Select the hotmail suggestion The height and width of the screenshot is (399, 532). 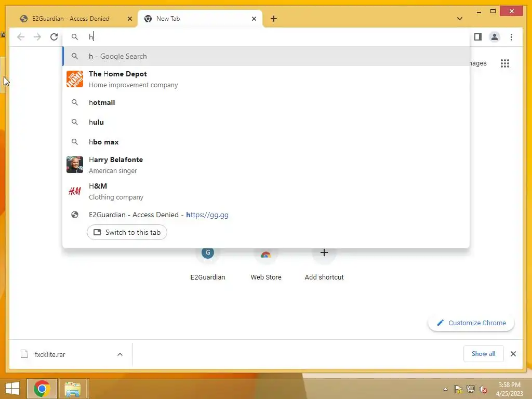point(267,102)
